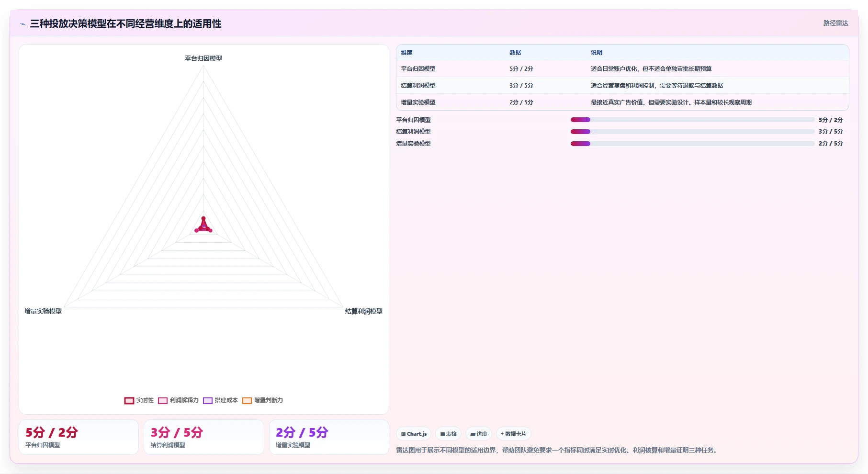868x474 pixels.
Task: Click the chart title 三种投放决策模型
Action: (x=126, y=23)
